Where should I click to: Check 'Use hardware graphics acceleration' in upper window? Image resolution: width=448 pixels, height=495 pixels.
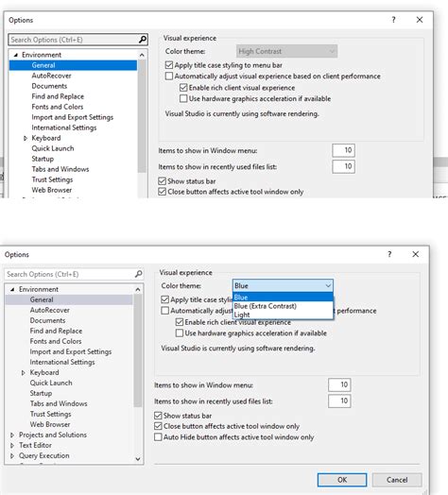coord(183,98)
